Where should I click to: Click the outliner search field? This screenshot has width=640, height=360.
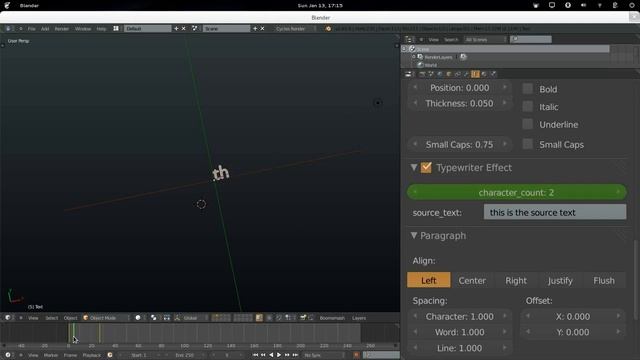pos(531,40)
